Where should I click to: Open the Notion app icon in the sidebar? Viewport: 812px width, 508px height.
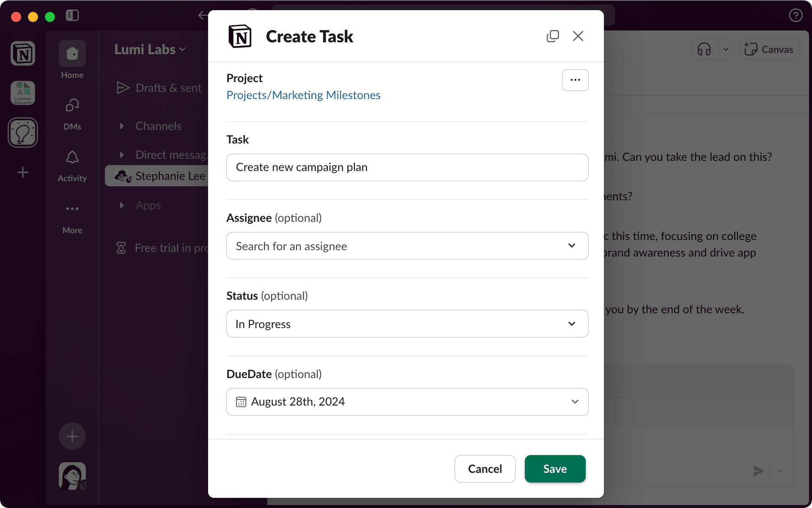[22, 53]
